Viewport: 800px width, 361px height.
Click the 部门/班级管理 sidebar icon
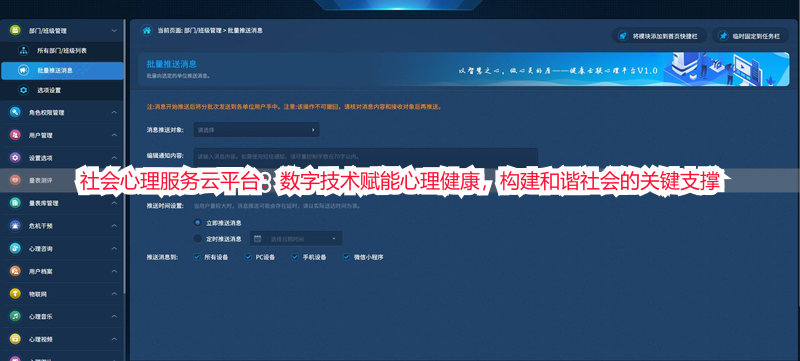15,31
